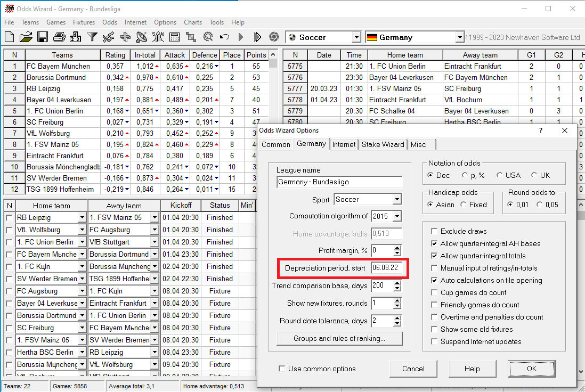Expand Computation algorithm year dropdown
The image size is (585, 392).
pyautogui.click(x=397, y=216)
